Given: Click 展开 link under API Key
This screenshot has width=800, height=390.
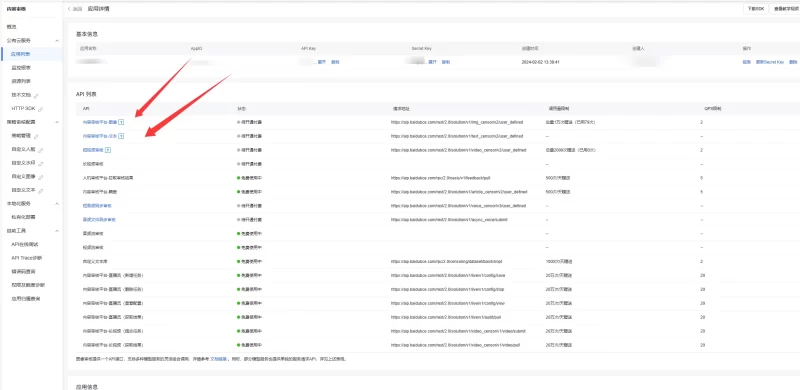Looking at the screenshot, I should [321, 62].
